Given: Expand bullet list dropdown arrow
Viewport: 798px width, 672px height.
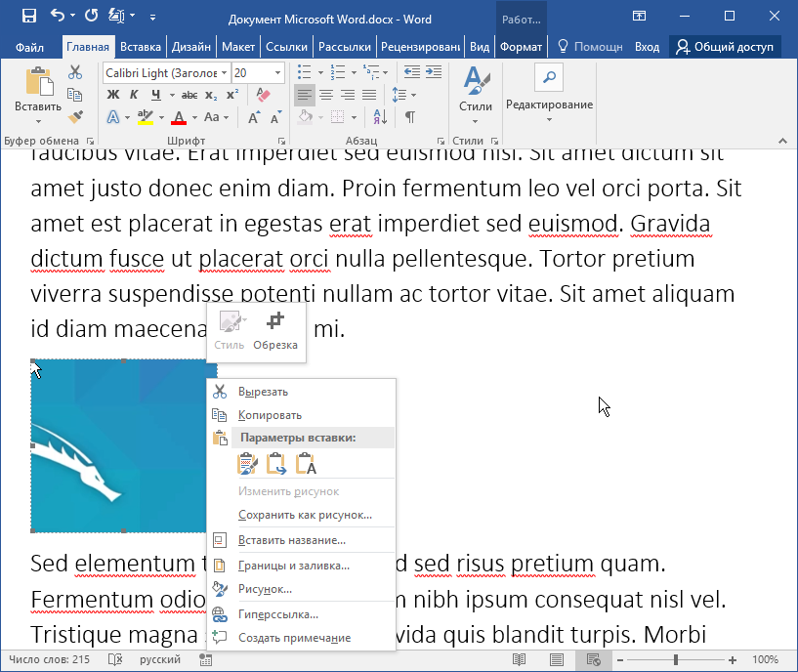Looking at the screenshot, I should (x=320, y=73).
